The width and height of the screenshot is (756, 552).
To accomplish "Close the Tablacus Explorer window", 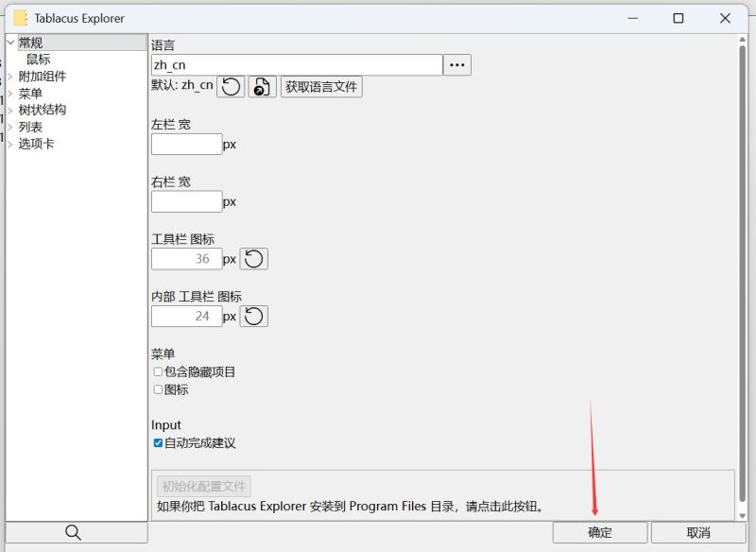I will pos(725,18).
